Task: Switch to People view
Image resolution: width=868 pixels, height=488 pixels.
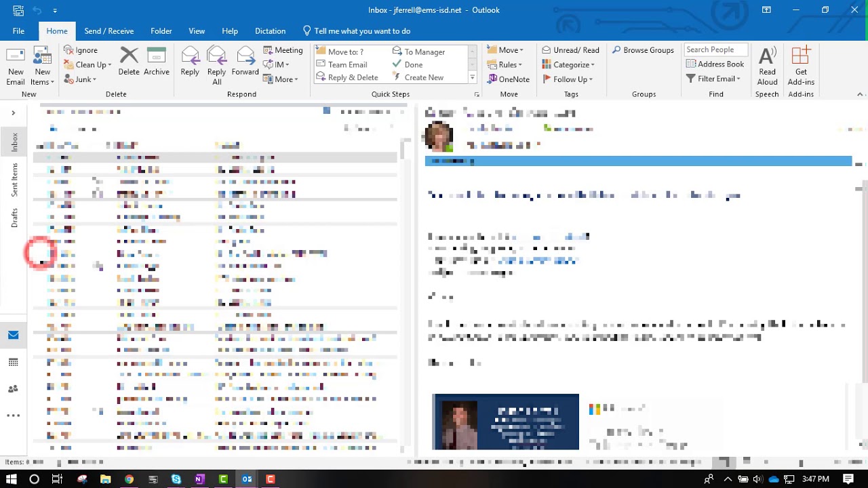Action: point(14,389)
